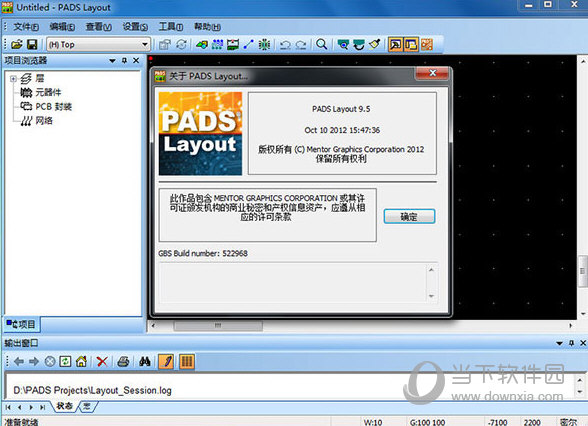588x426 pixels.
Task: Click 确定 in About dialog
Action: 410,216
